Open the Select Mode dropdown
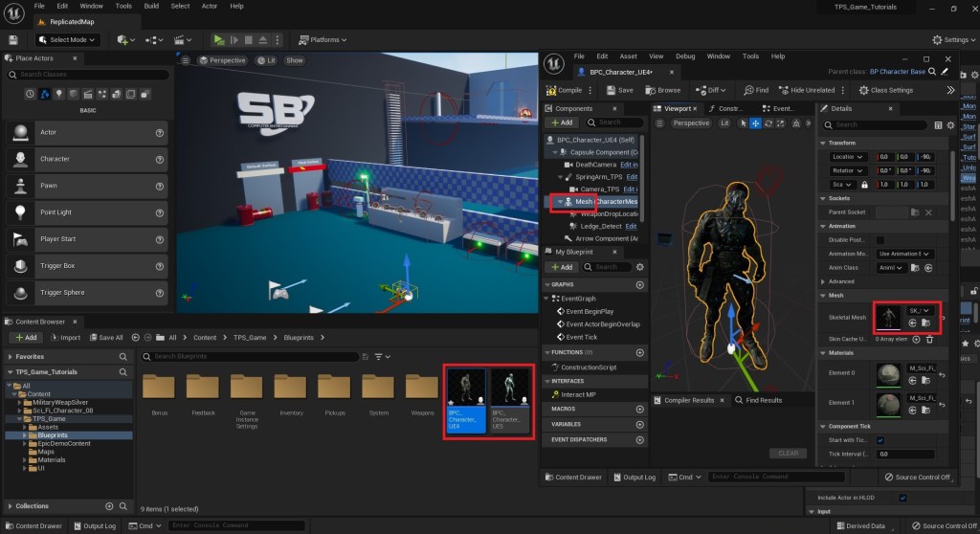The width and height of the screenshot is (980, 534). pyautogui.click(x=69, y=40)
